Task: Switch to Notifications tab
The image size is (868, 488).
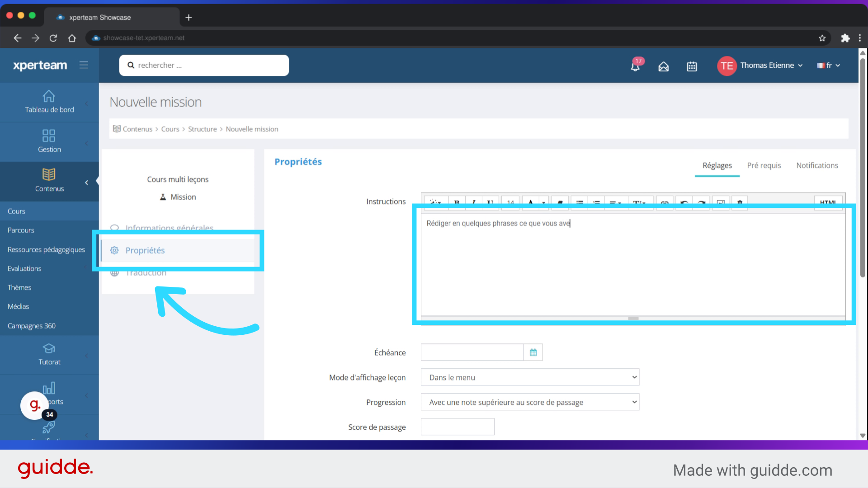Action: [x=817, y=165]
